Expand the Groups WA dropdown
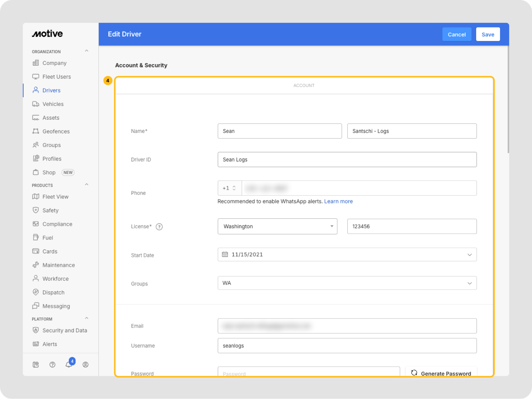 [x=347, y=283]
